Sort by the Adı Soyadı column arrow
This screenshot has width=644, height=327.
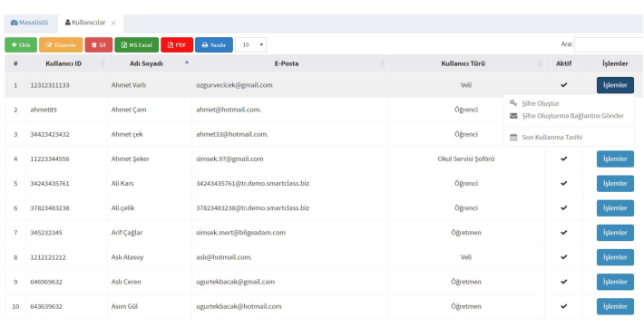click(187, 63)
